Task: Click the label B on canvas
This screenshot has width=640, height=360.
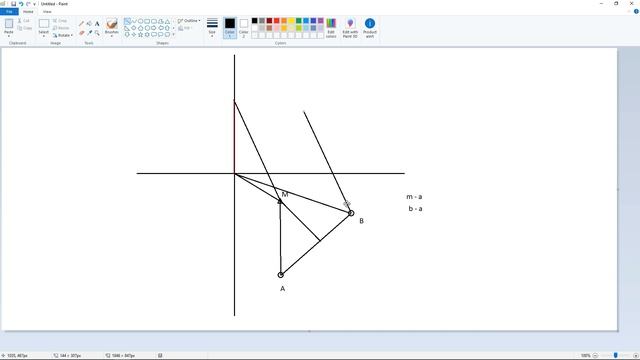Action: (361, 221)
